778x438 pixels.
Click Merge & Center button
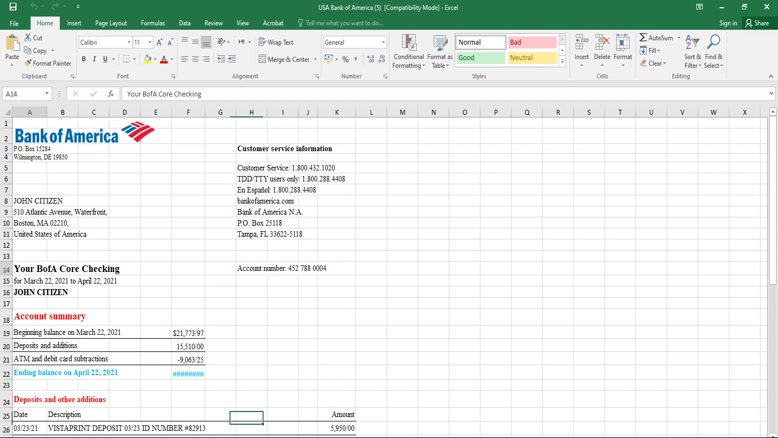coord(284,59)
